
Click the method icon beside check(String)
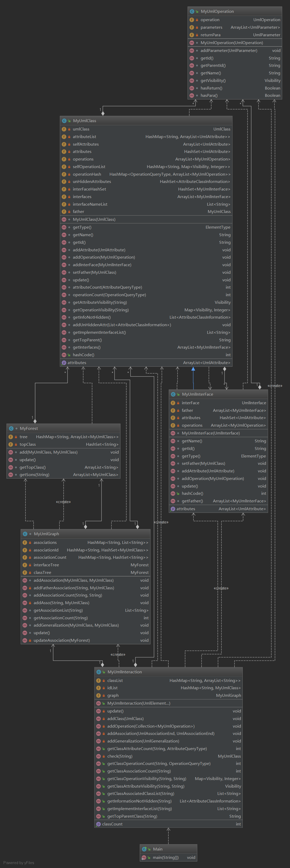98,756
